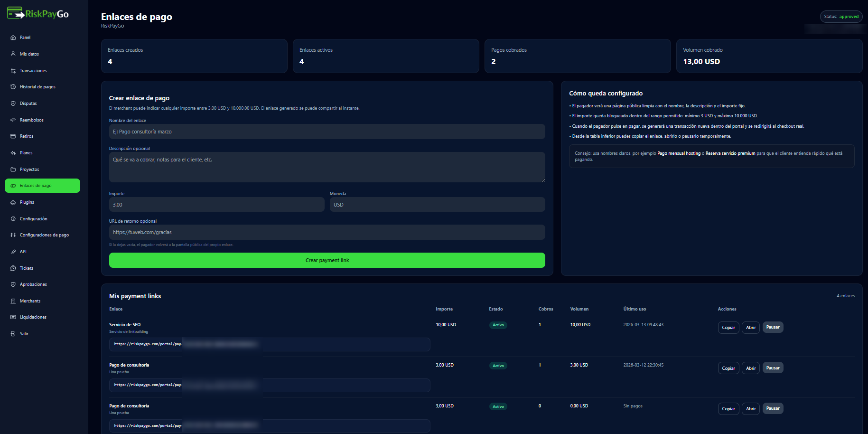
Task: Focus the Nombre del enlace field
Action: pos(327,132)
